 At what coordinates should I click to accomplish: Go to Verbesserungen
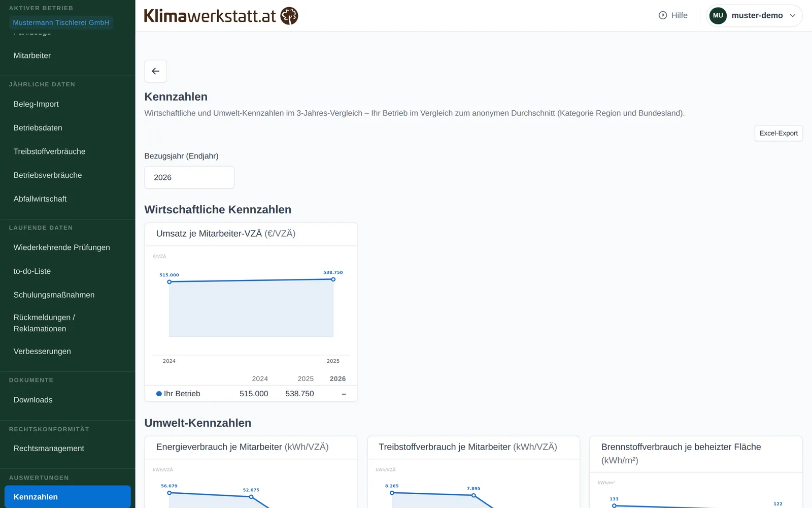click(42, 352)
